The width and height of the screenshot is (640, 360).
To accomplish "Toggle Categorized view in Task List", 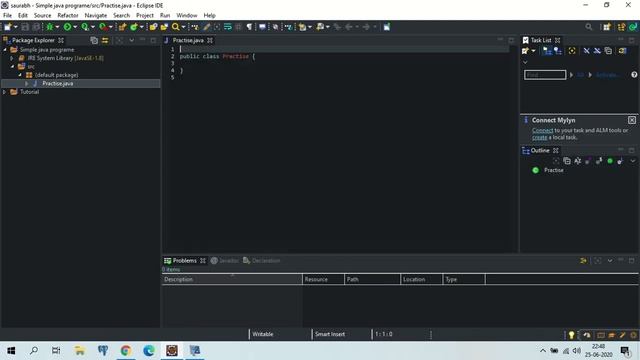I will 547,51.
